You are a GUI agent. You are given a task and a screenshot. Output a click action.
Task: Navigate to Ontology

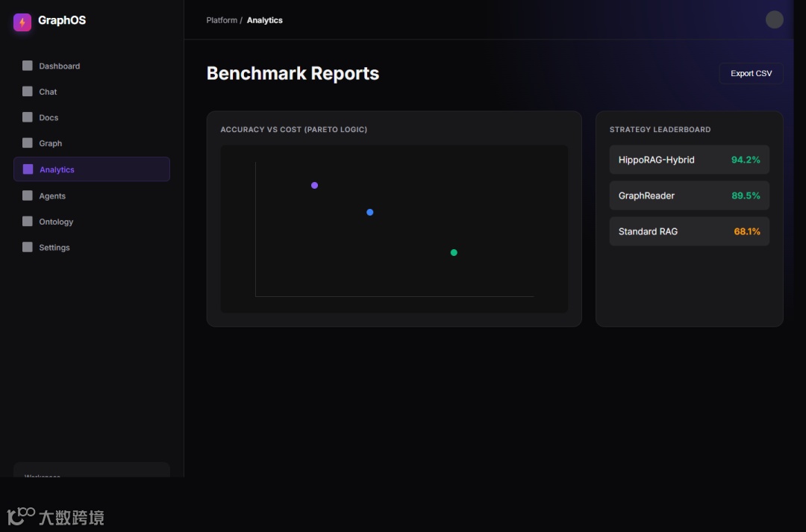92,222
